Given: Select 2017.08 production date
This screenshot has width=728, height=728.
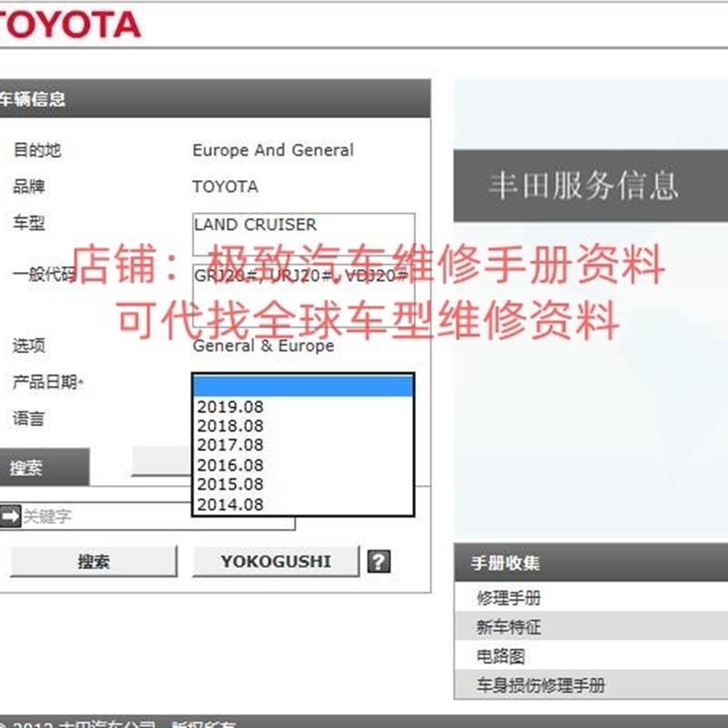Looking at the screenshot, I should click(x=303, y=445).
